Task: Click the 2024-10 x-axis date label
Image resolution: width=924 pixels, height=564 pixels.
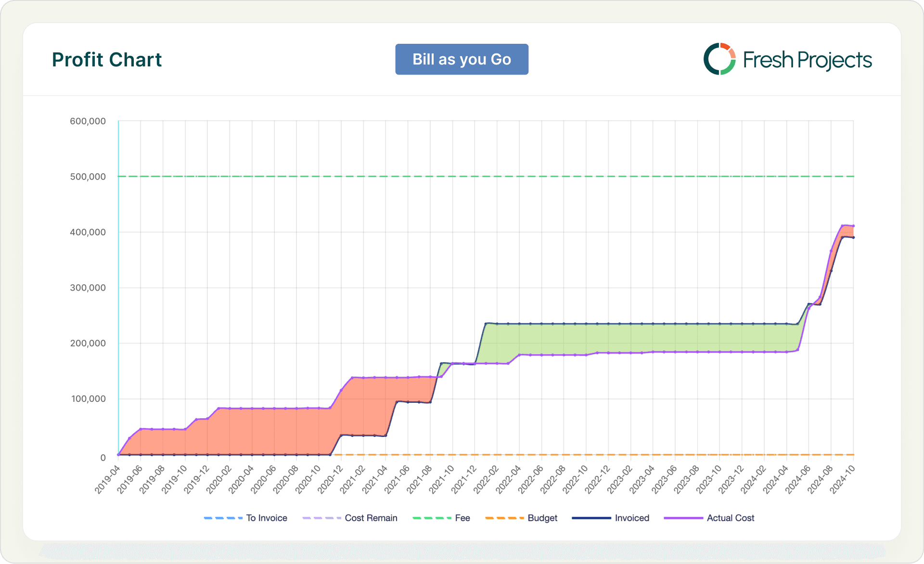Action: 842,480
